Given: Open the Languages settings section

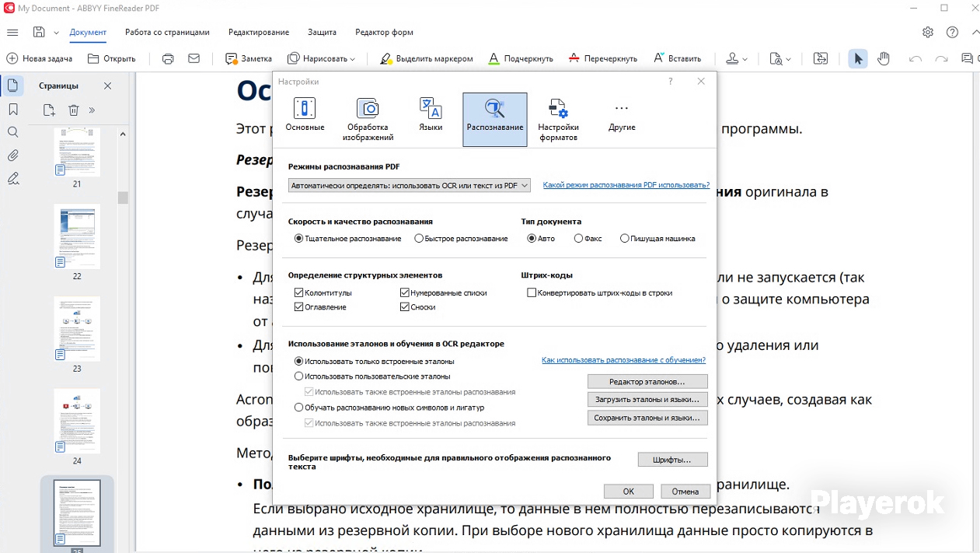Looking at the screenshot, I should coord(431,115).
